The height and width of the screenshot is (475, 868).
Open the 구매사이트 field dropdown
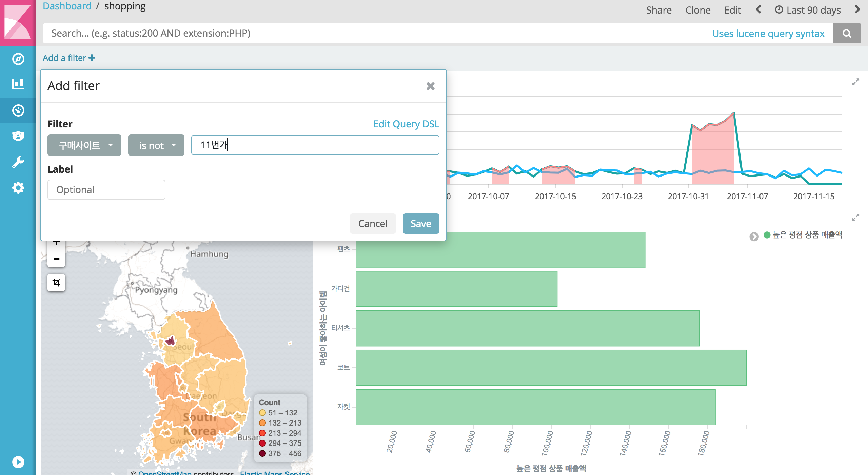point(84,145)
